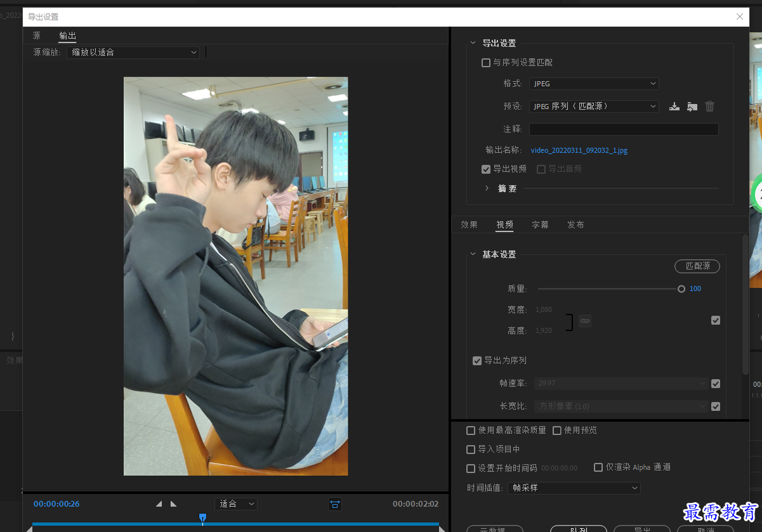Open the Captions tab
The width and height of the screenshot is (762, 532).
[541, 225]
